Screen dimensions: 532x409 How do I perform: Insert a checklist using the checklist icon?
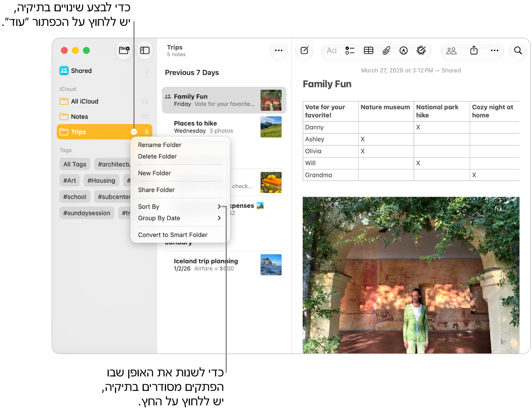(350, 51)
